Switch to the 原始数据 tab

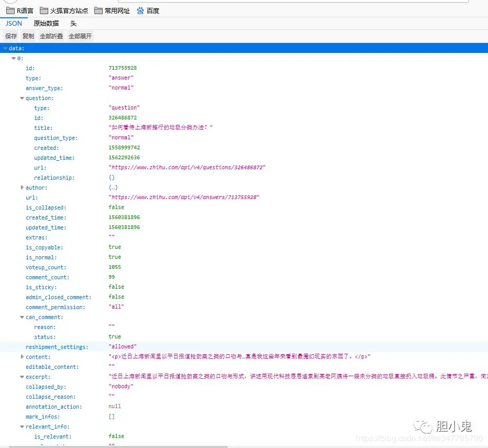[x=46, y=24]
